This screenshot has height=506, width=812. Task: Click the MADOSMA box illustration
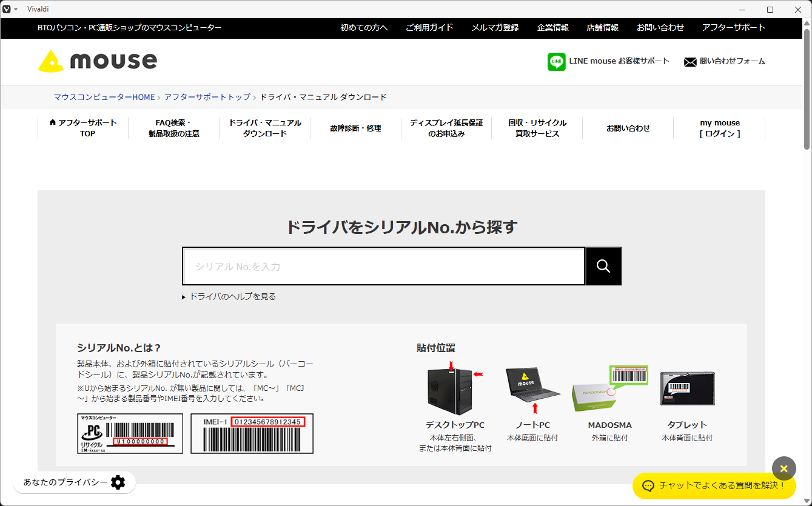coord(609,389)
